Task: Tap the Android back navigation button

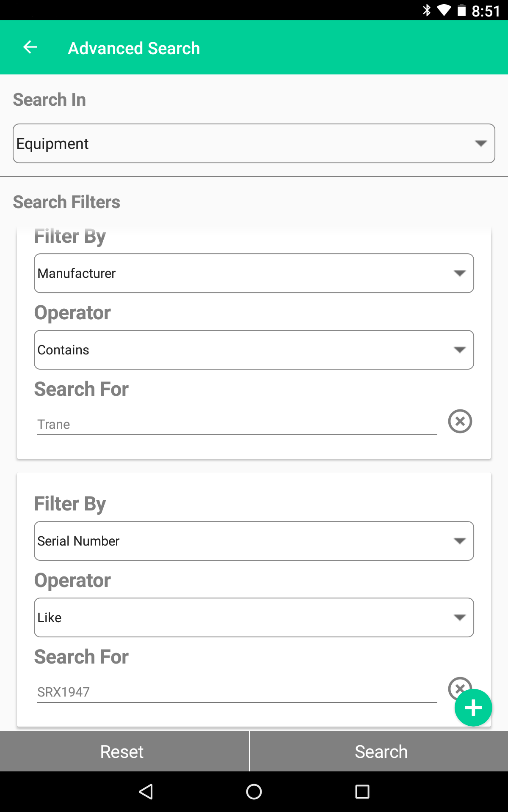Action: click(x=146, y=792)
